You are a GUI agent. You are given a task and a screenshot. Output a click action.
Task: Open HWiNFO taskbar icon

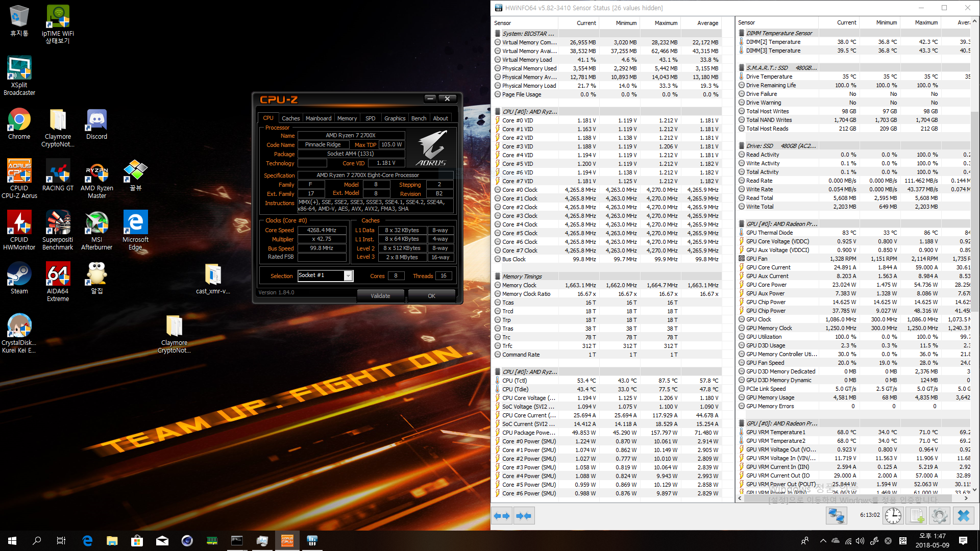tap(312, 540)
